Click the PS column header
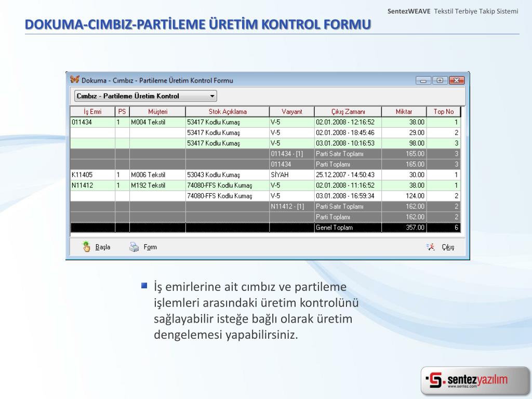 122,112
